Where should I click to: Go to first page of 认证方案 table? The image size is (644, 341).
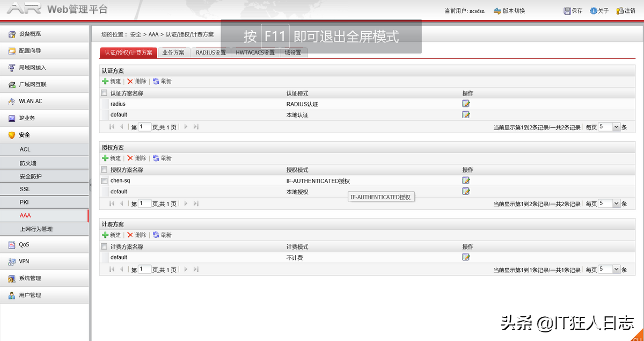[112, 127]
